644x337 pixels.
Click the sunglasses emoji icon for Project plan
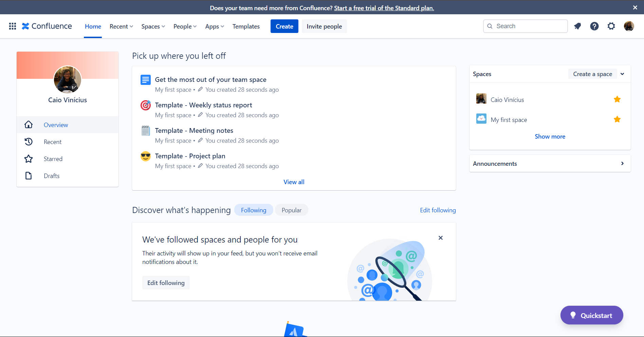[146, 156]
